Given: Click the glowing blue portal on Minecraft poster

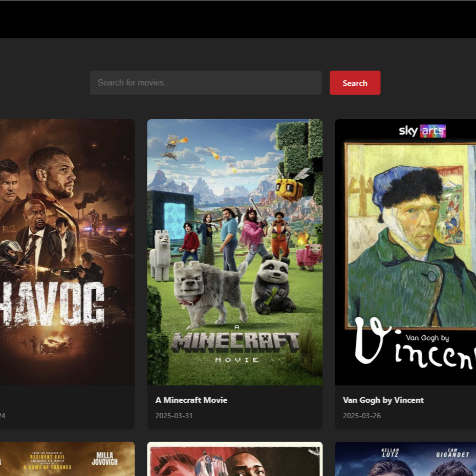Looking at the screenshot, I should point(172,222).
